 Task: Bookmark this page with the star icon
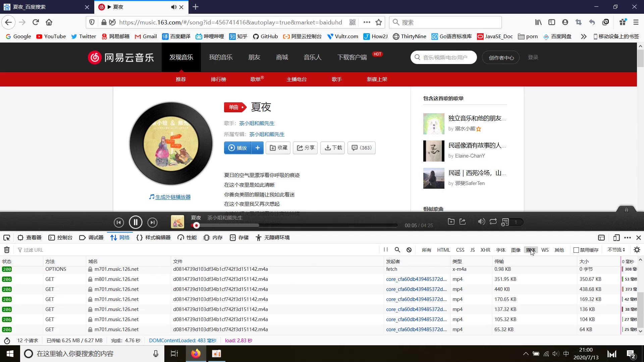[x=379, y=22]
